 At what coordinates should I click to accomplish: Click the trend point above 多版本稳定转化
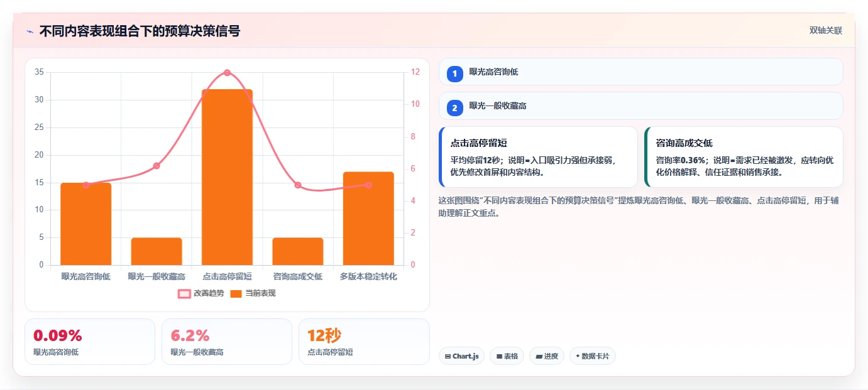click(368, 185)
